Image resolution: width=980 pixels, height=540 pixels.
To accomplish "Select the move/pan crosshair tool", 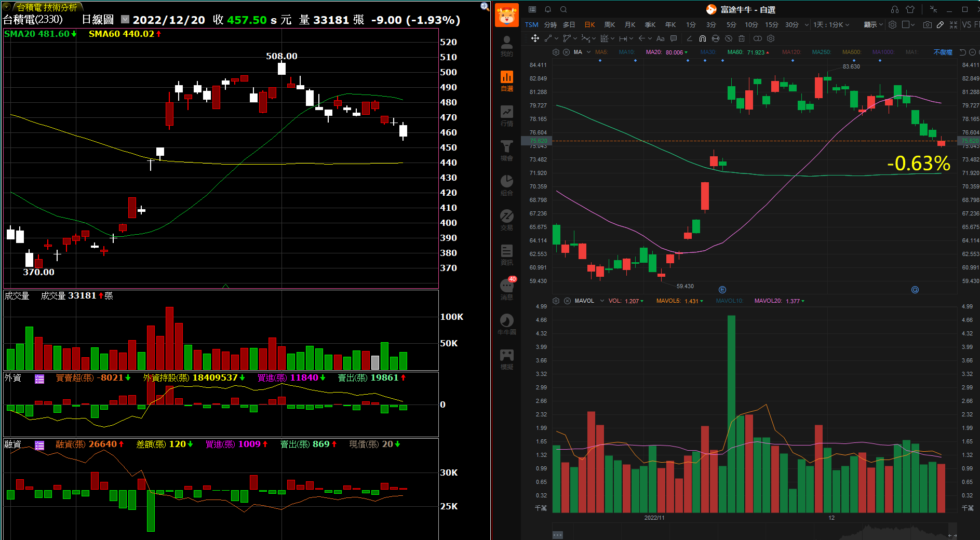I will (x=535, y=38).
